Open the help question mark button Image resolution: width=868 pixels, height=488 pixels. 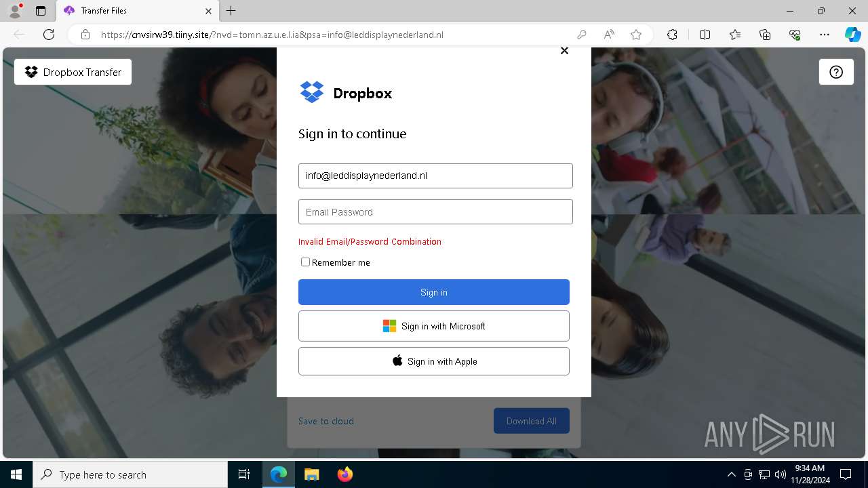(836, 72)
